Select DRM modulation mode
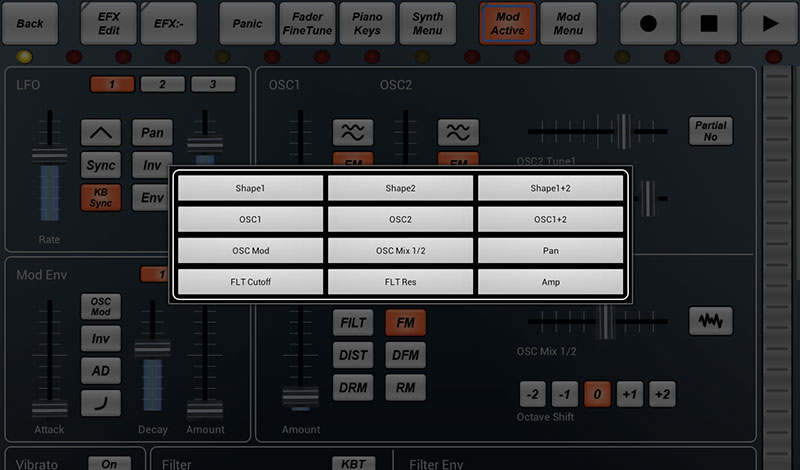This screenshot has width=800, height=470. pos(353,388)
